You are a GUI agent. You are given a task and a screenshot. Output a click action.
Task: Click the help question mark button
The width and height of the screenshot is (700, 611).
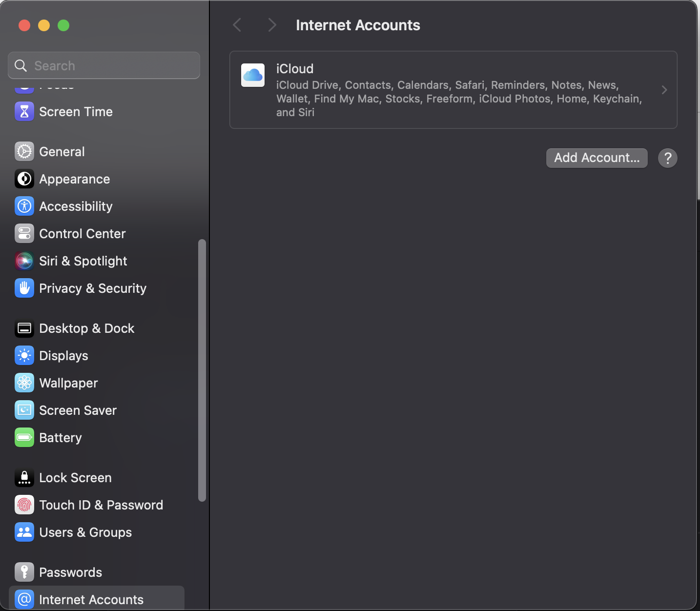point(667,158)
